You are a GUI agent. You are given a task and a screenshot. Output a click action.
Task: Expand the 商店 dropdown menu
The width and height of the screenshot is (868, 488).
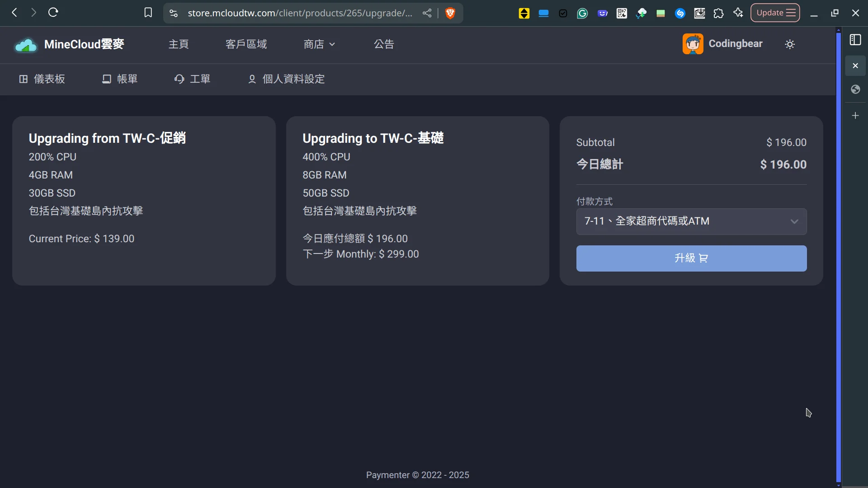pyautogui.click(x=319, y=44)
